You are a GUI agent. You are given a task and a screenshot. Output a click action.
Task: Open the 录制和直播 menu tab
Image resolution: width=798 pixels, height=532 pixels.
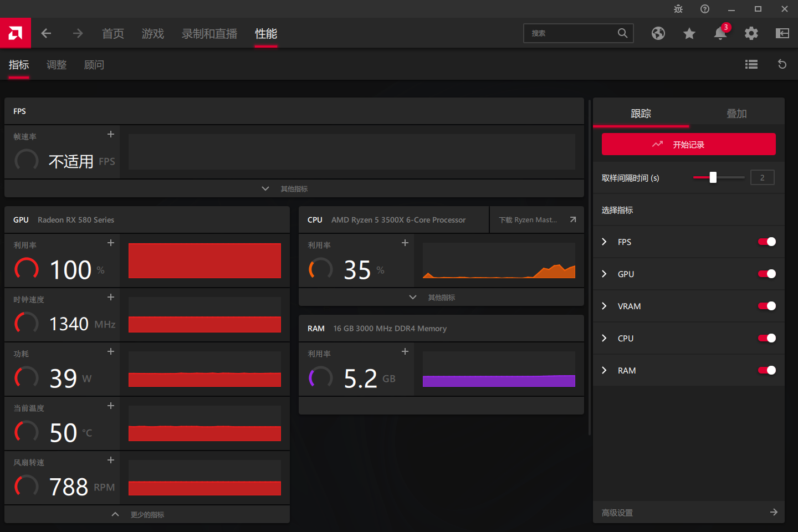209,34
